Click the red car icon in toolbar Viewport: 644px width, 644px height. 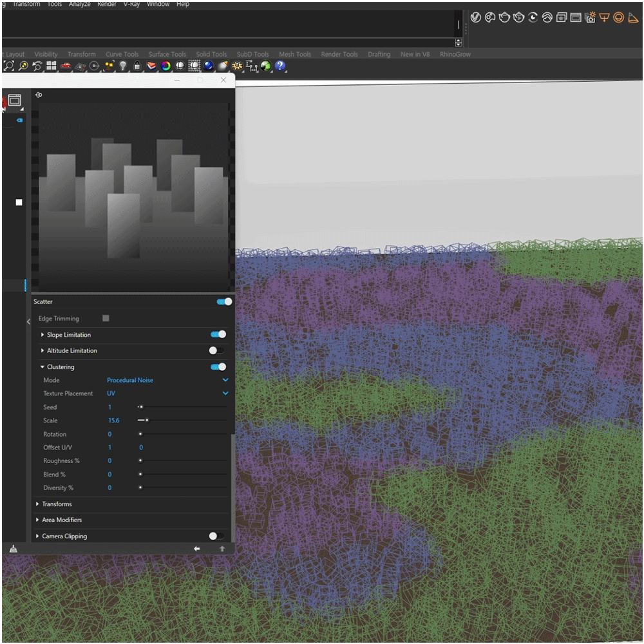65,66
